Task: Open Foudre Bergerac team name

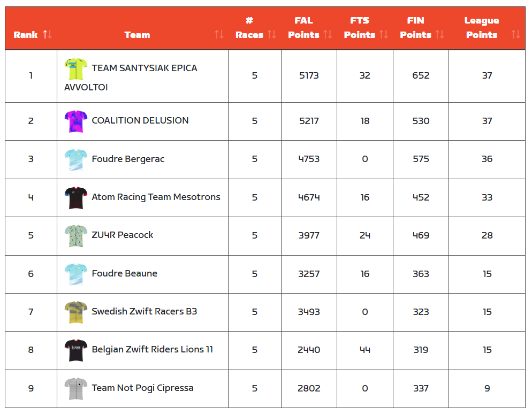Action: [128, 159]
